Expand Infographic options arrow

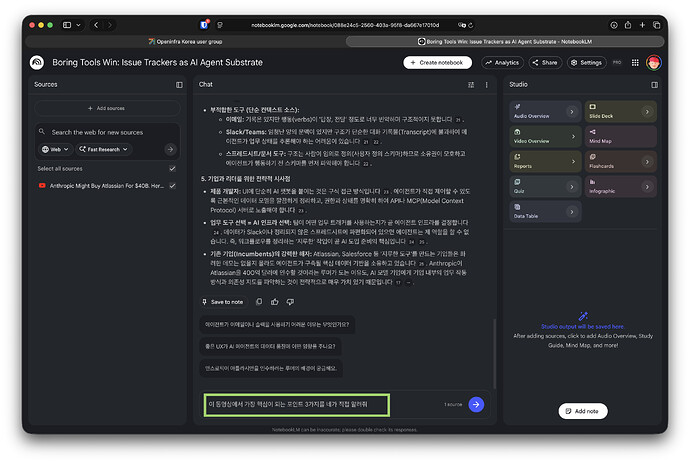pyautogui.click(x=647, y=187)
